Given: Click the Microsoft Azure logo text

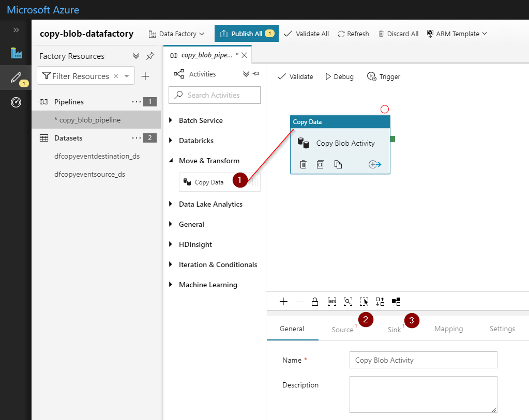Looking at the screenshot, I should (43, 10).
